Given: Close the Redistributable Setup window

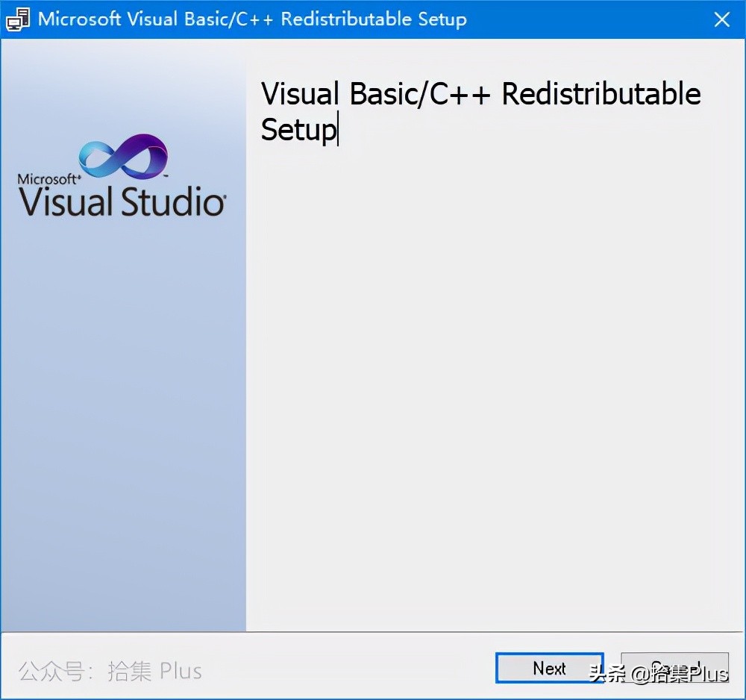Looking at the screenshot, I should click(721, 19).
